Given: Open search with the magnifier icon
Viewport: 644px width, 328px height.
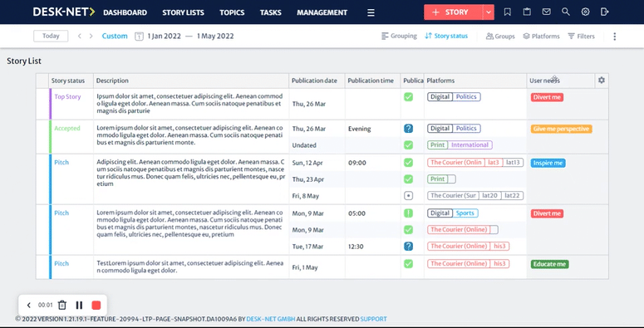Looking at the screenshot, I should 566,12.
